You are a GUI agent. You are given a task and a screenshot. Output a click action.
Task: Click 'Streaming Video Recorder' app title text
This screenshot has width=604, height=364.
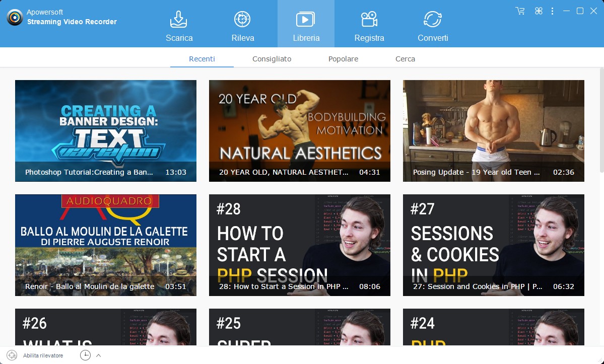pyautogui.click(x=72, y=22)
